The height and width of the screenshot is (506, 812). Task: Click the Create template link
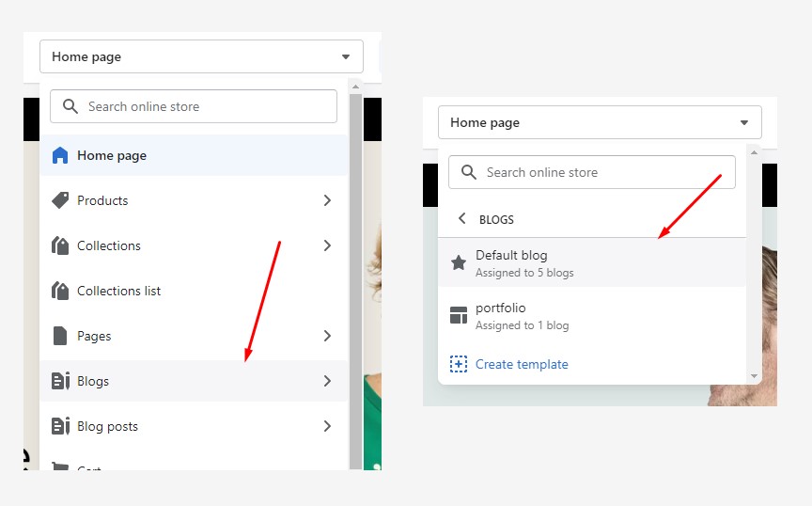coord(522,364)
